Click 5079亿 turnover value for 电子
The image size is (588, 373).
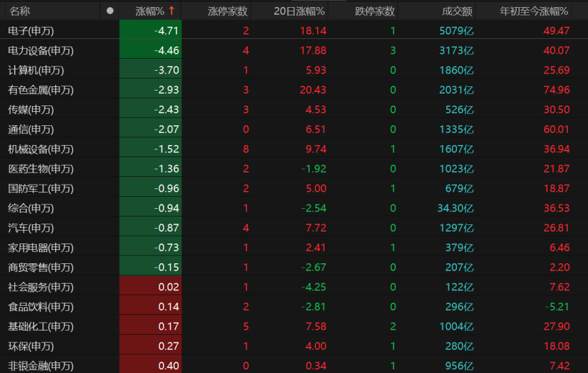(456, 30)
